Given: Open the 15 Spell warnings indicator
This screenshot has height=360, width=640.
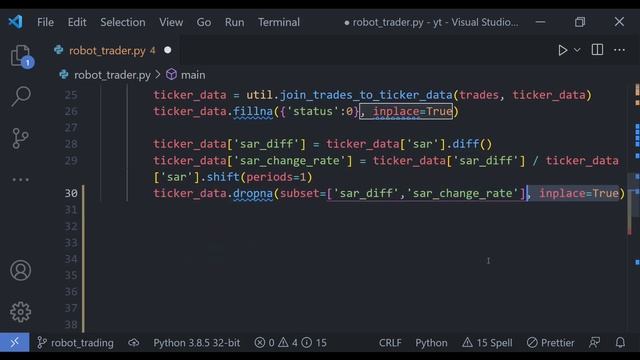Looking at the screenshot, I should pyautogui.click(x=487, y=342).
